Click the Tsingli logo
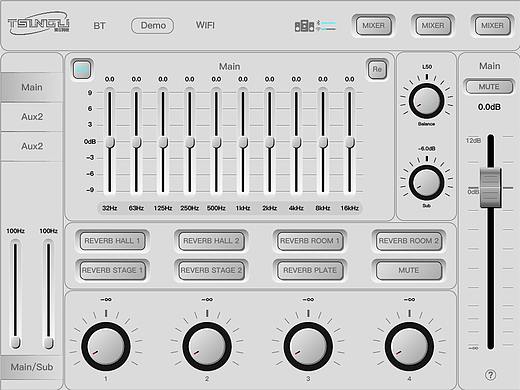 (x=39, y=23)
